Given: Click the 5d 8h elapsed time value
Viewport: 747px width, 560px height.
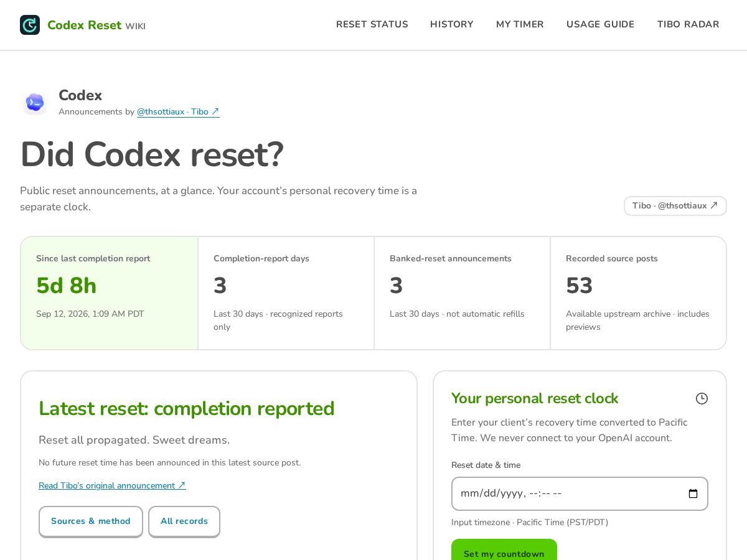Looking at the screenshot, I should 67,286.
